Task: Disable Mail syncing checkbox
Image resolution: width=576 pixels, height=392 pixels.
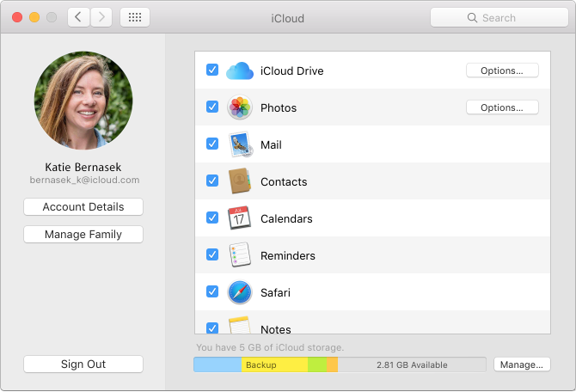Action: tap(212, 144)
